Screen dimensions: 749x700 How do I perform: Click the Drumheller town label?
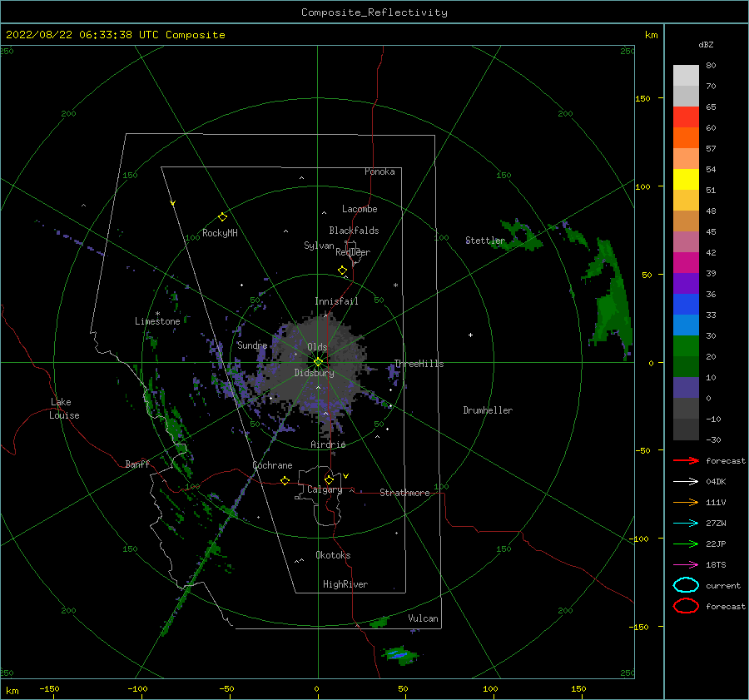click(488, 410)
